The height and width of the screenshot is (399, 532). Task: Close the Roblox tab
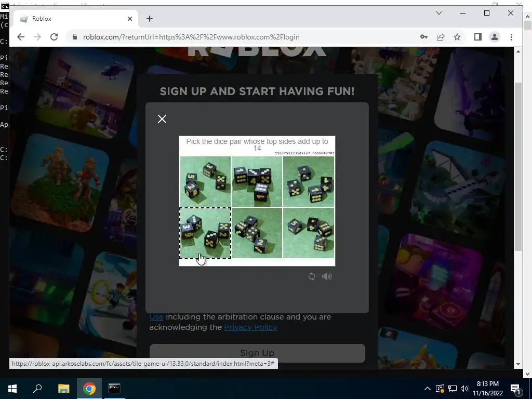click(129, 19)
